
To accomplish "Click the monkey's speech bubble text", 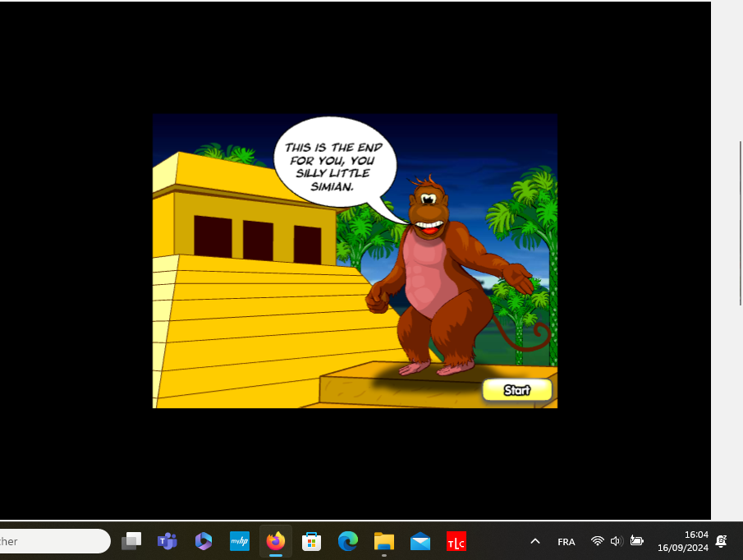I will 334,167.
